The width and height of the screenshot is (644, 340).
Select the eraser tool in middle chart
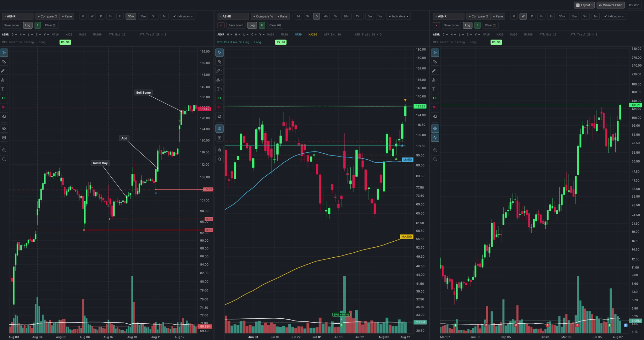pos(219,116)
